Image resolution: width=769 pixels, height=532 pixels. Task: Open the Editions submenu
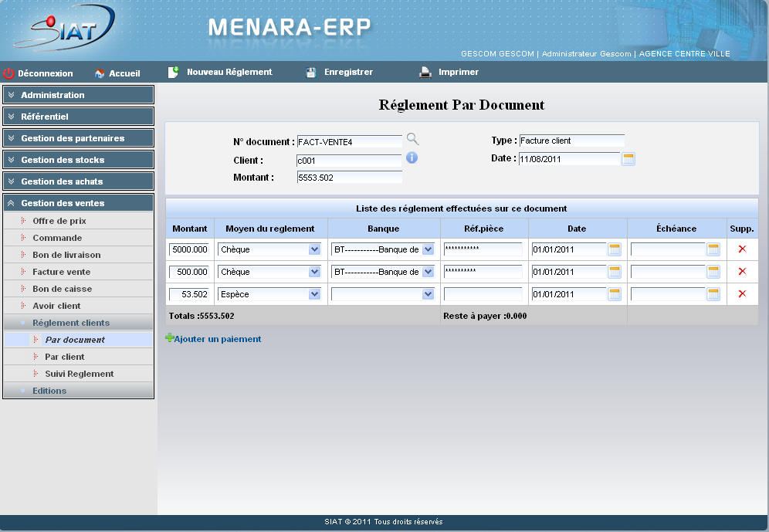click(79, 391)
